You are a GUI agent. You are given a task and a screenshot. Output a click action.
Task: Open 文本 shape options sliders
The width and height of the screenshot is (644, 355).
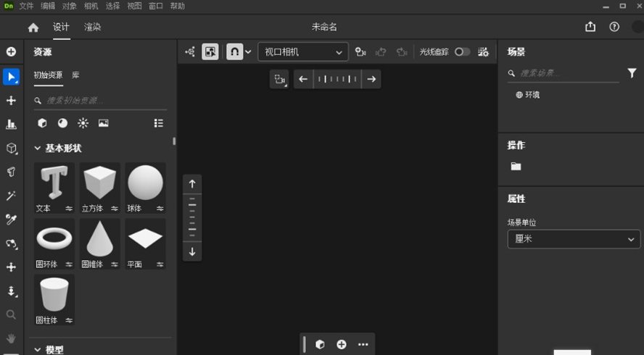[69, 209]
